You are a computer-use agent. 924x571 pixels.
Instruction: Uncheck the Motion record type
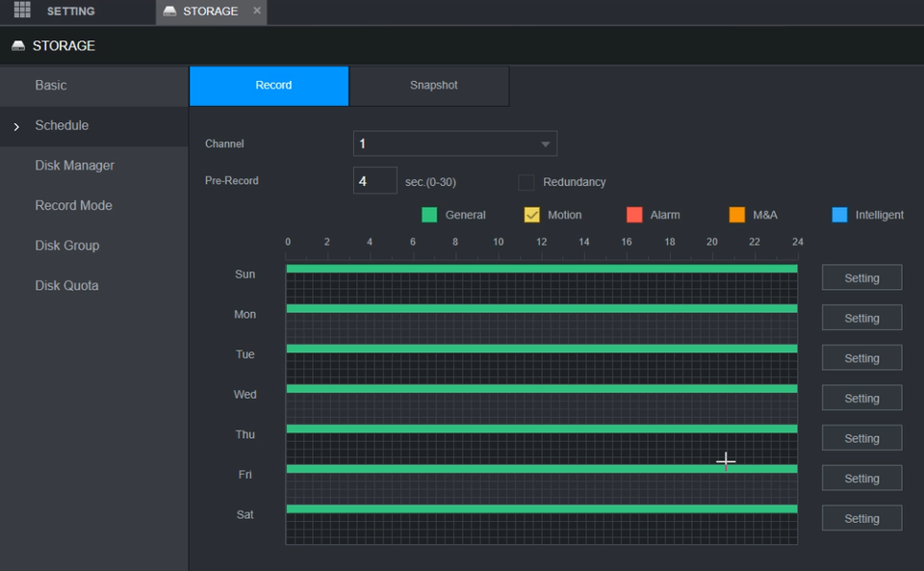click(532, 215)
